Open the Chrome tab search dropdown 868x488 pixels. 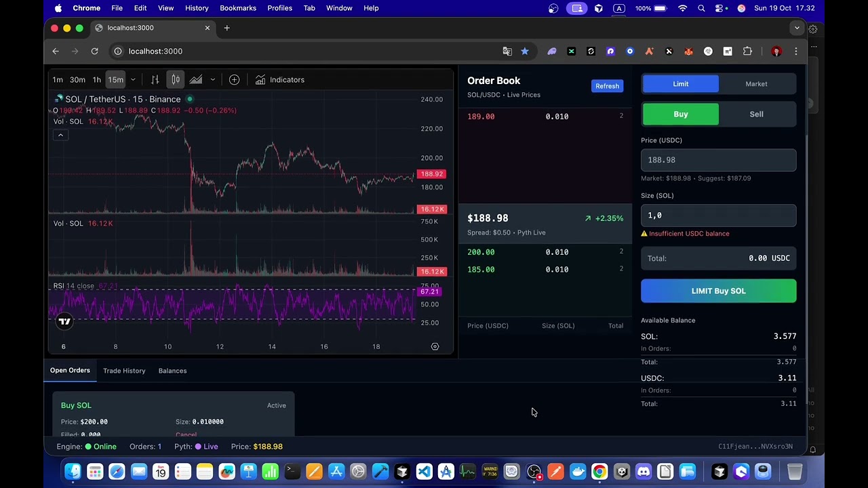pyautogui.click(x=797, y=28)
